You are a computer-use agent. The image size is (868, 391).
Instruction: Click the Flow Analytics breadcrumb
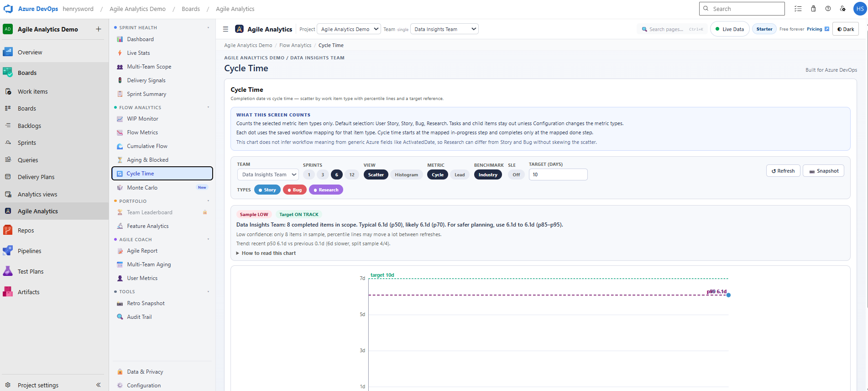[x=295, y=45]
